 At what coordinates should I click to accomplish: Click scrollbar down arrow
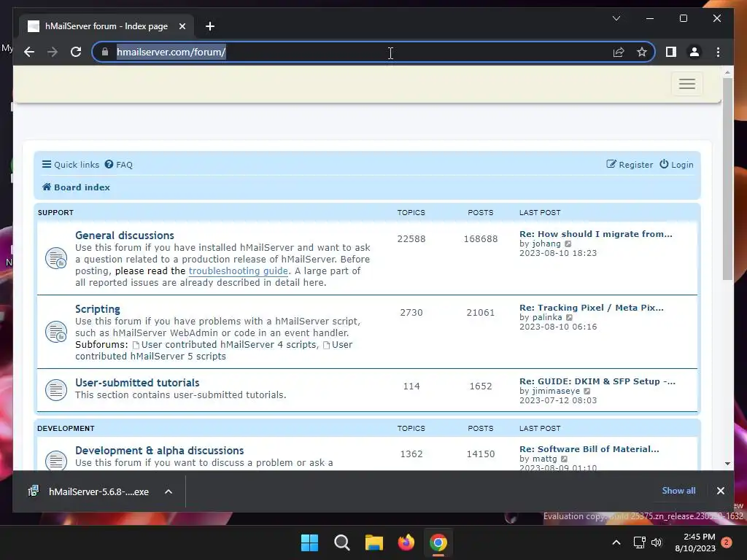[x=727, y=463]
